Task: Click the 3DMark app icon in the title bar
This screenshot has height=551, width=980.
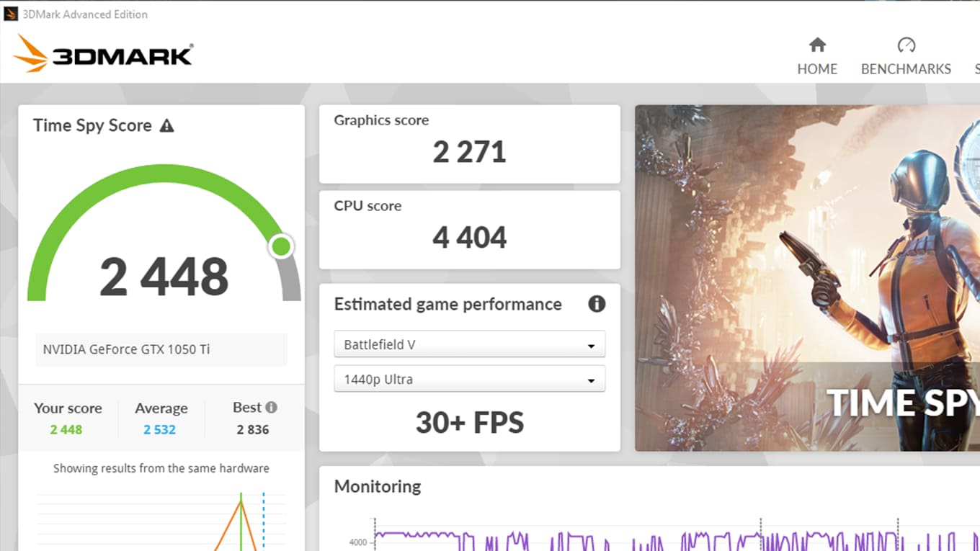Action: tap(11, 14)
